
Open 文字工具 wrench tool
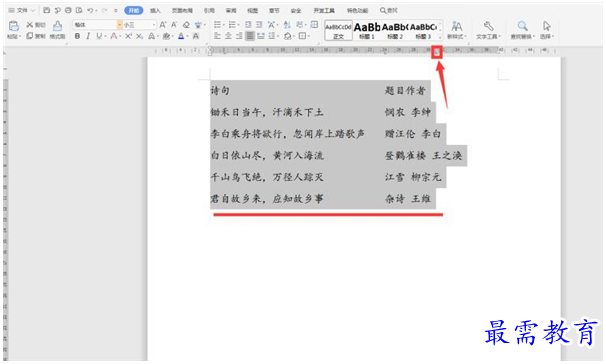click(x=488, y=26)
